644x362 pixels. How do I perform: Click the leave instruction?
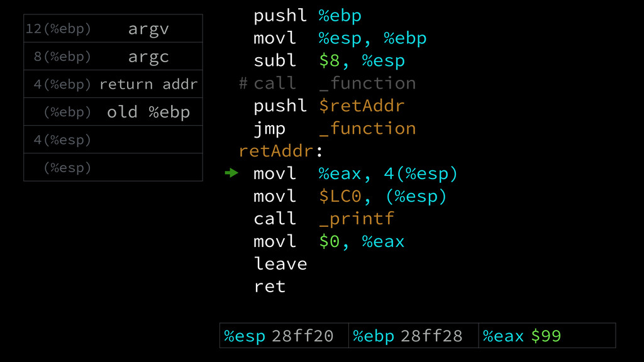(x=280, y=263)
